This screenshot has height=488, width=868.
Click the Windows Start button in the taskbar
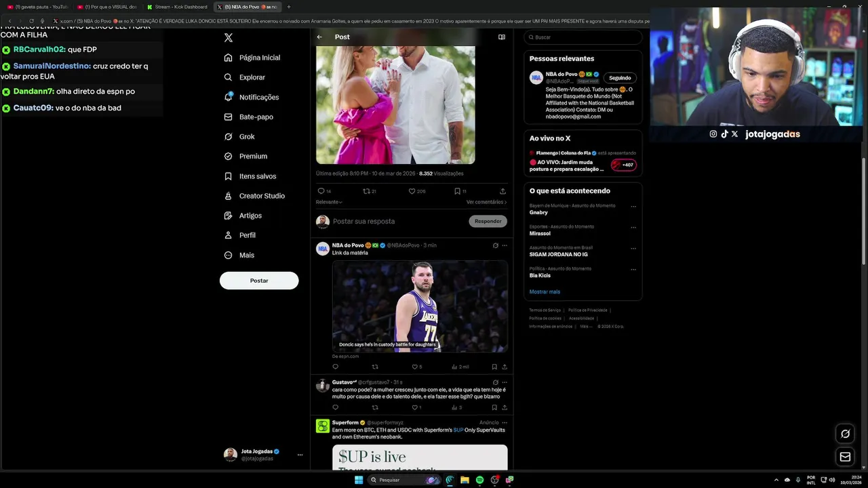(x=359, y=480)
